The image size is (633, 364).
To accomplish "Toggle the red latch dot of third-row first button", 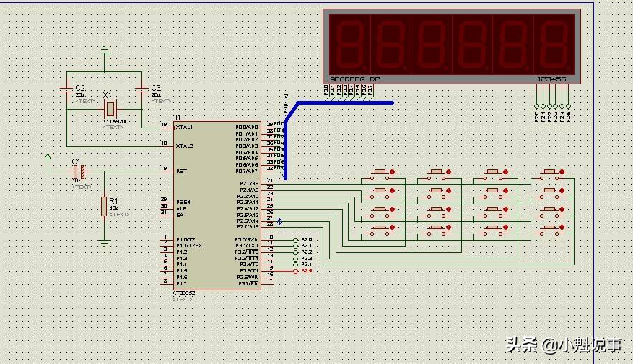I will tap(392, 210).
